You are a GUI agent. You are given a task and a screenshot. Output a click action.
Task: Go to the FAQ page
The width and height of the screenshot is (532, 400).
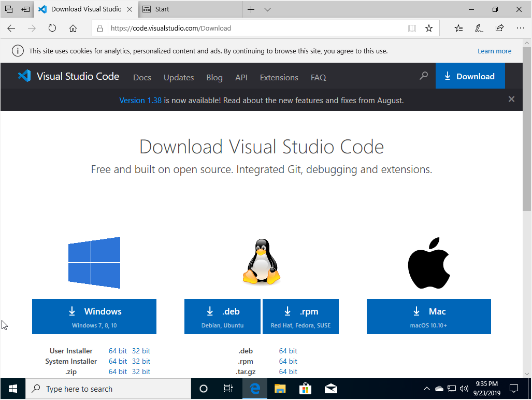(x=318, y=77)
